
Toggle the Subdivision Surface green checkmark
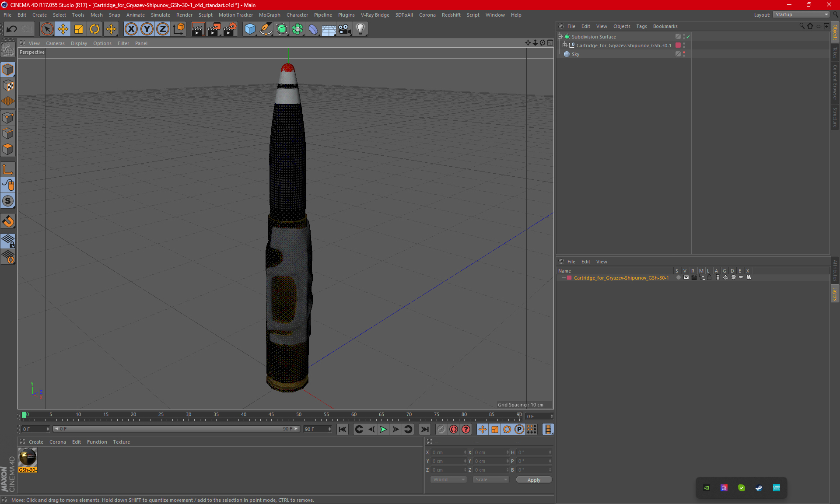pyautogui.click(x=688, y=37)
